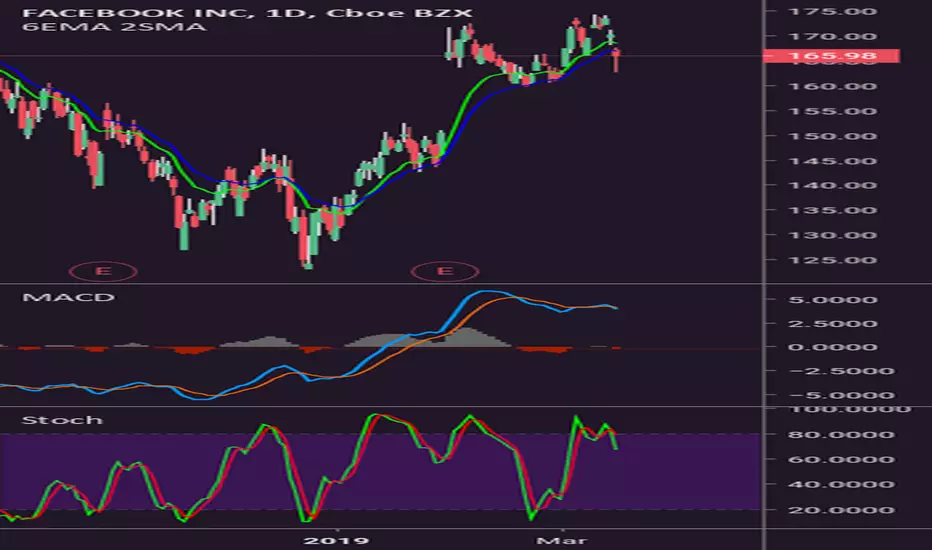Click the Stoch 40.0000 scale value
932x550 pixels.
tap(840, 485)
